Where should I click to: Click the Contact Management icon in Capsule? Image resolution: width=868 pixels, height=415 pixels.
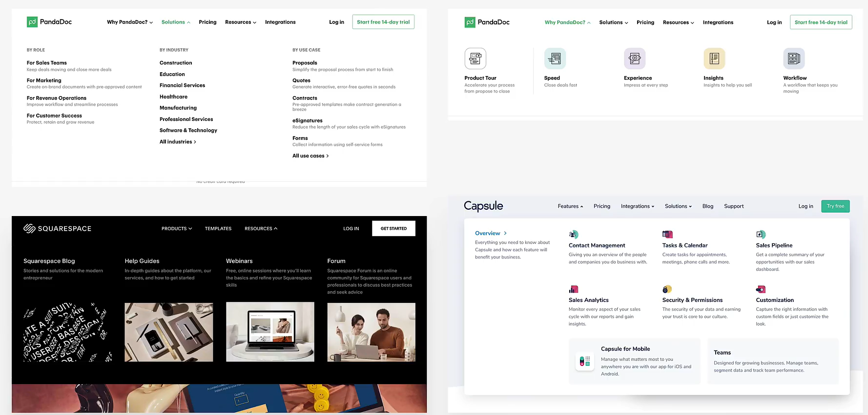574,235
